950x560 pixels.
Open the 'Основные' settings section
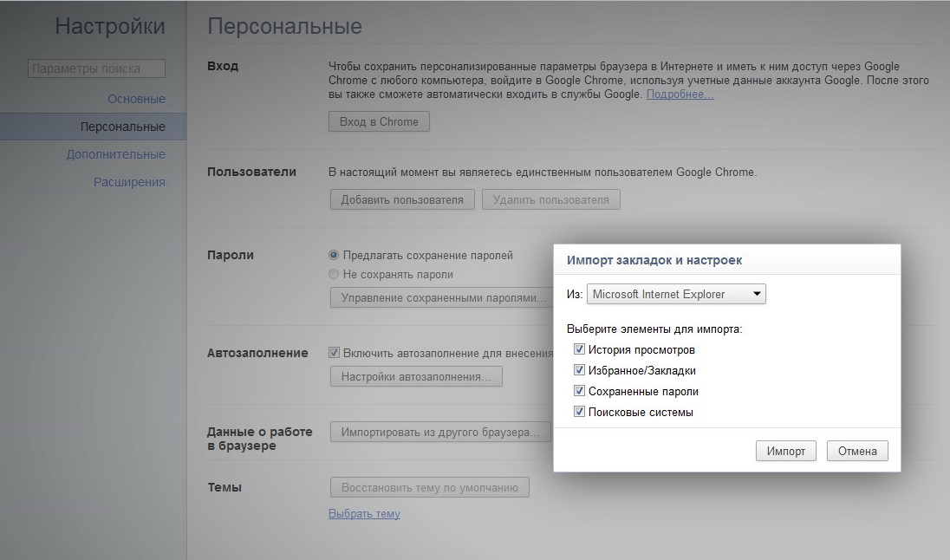136,99
